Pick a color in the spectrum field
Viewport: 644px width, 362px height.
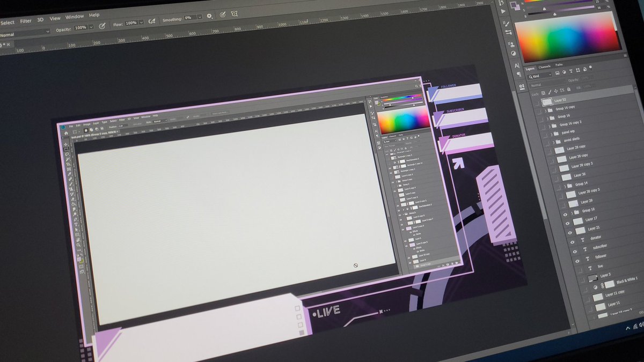tap(568, 36)
